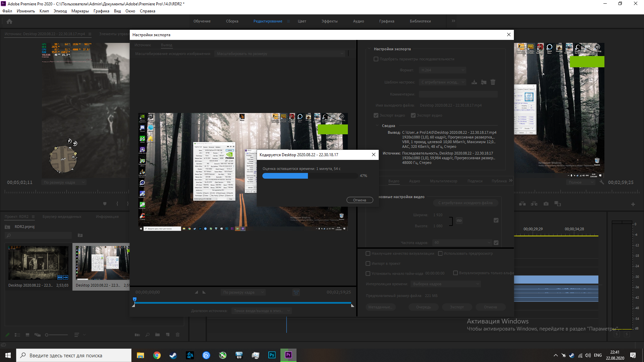Cancel the encoding in progress
The image size is (644, 362).
tap(360, 200)
